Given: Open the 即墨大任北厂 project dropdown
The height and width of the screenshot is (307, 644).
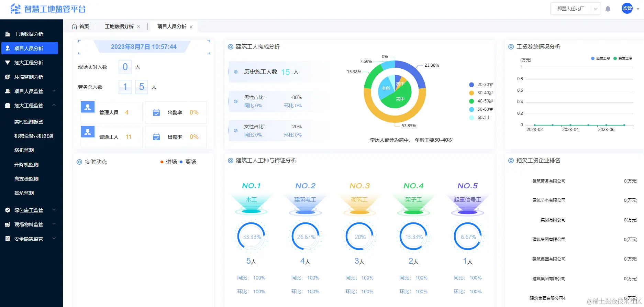Looking at the screenshot, I should (575, 9).
